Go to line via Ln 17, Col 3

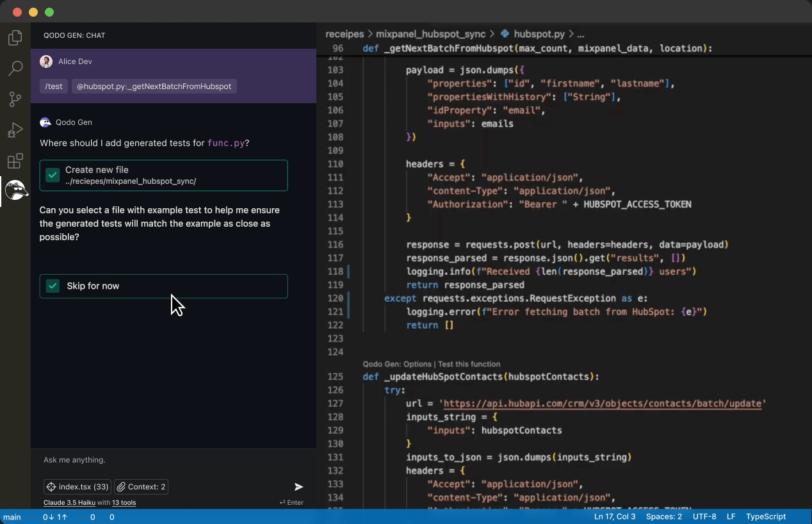pyautogui.click(x=615, y=517)
